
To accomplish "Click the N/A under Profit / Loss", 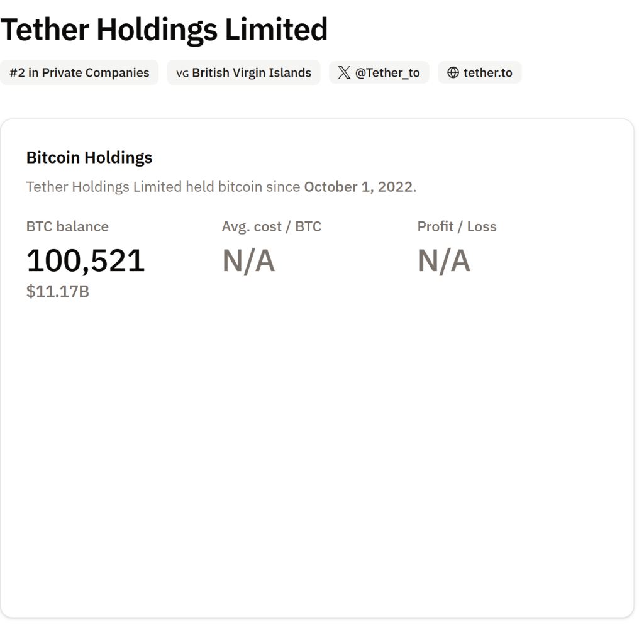I will (x=444, y=260).
